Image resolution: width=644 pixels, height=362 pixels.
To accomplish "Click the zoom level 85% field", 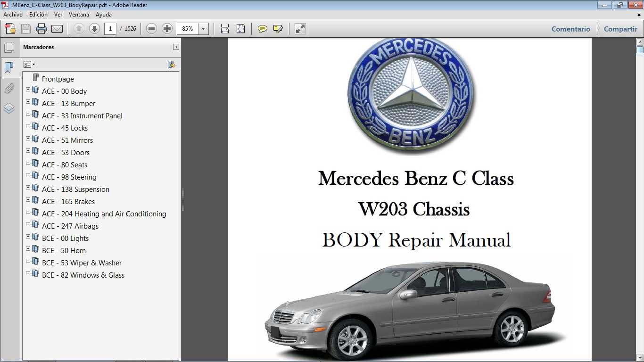I will point(188,29).
